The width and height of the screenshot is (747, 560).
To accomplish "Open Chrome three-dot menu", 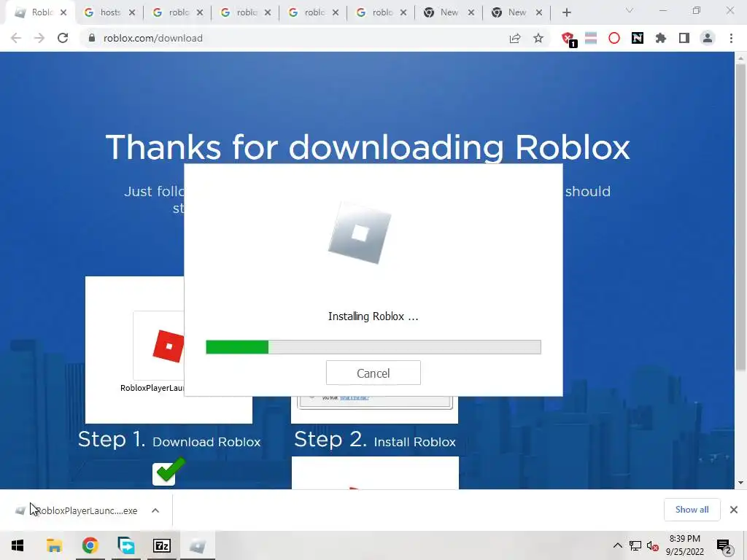I will (731, 38).
